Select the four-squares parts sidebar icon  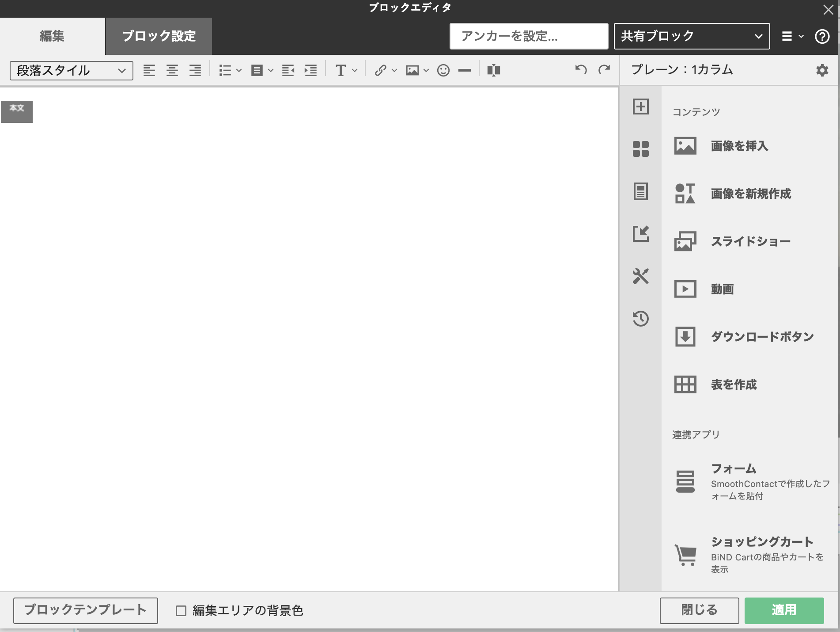641,149
